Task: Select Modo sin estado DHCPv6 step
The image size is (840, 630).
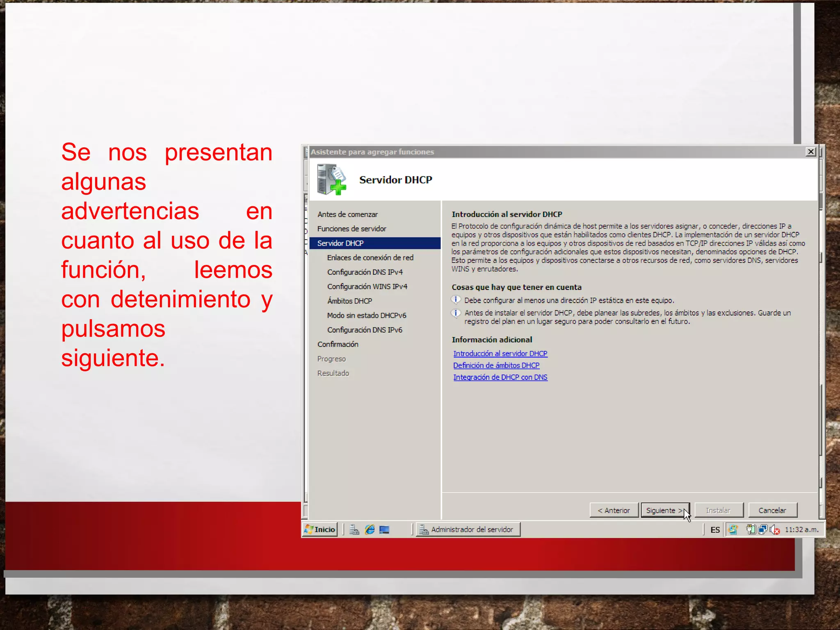Action: click(x=366, y=315)
